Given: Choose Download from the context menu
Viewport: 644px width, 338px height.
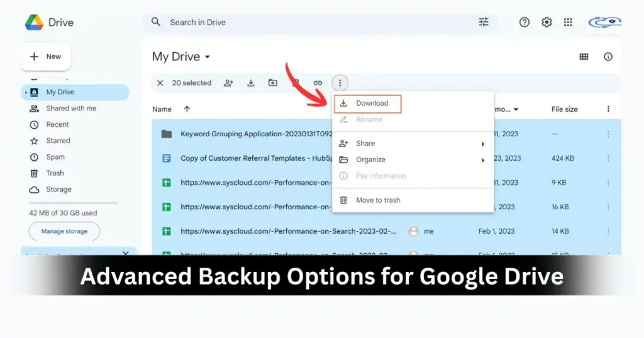Looking at the screenshot, I should click(x=367, y=104).
